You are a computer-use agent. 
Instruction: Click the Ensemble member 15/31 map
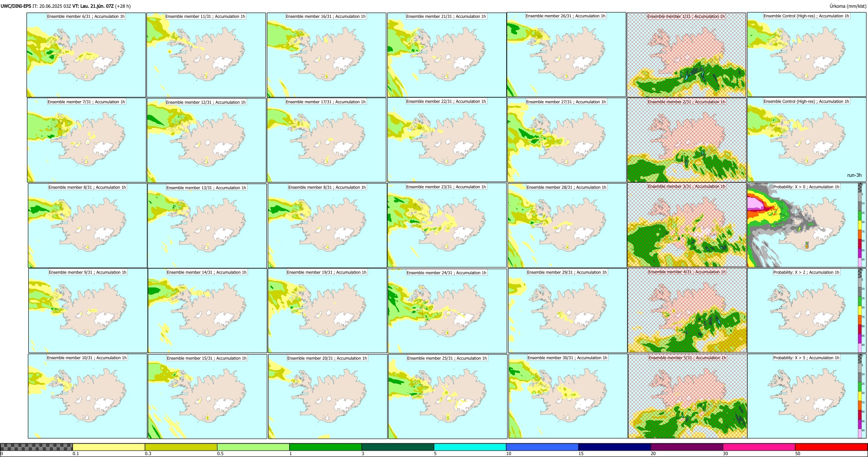207,396
